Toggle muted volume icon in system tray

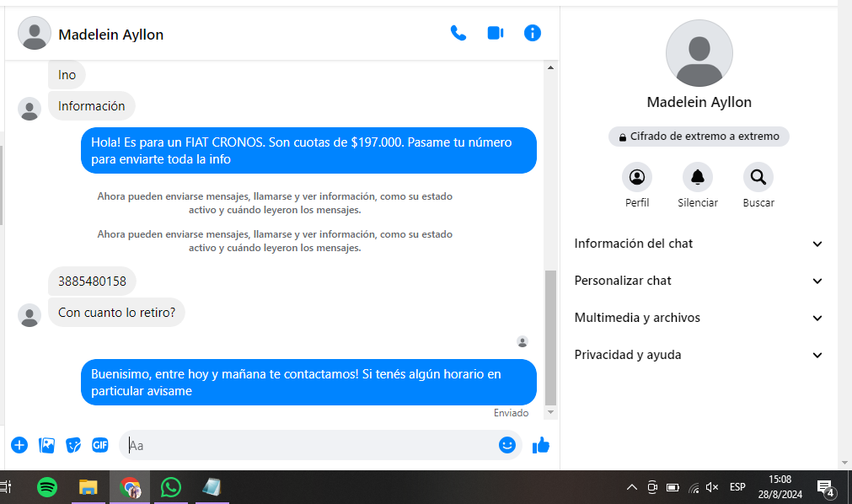click(712, 487)
